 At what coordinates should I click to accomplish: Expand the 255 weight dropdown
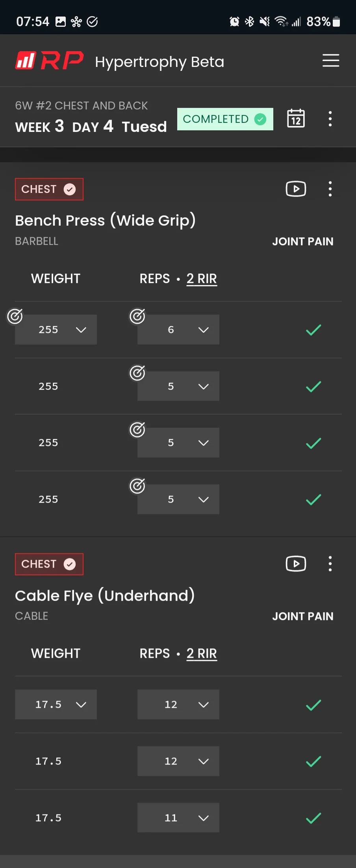[56, 330]
